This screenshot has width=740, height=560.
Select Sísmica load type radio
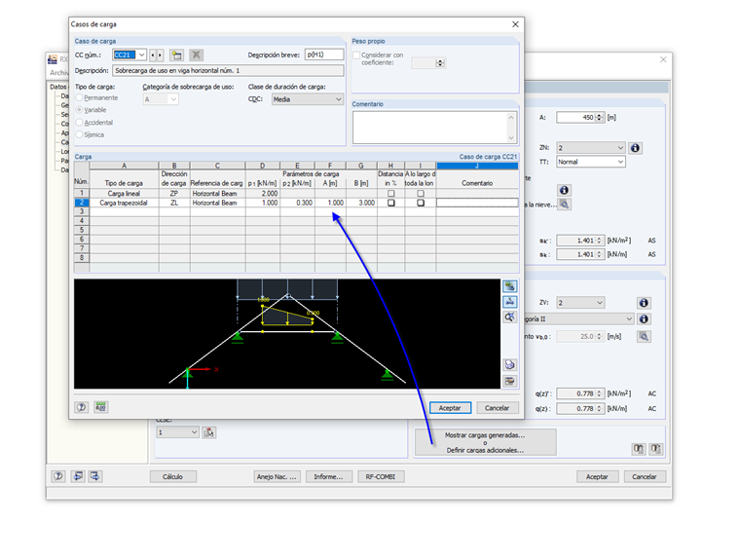[79, 134]
